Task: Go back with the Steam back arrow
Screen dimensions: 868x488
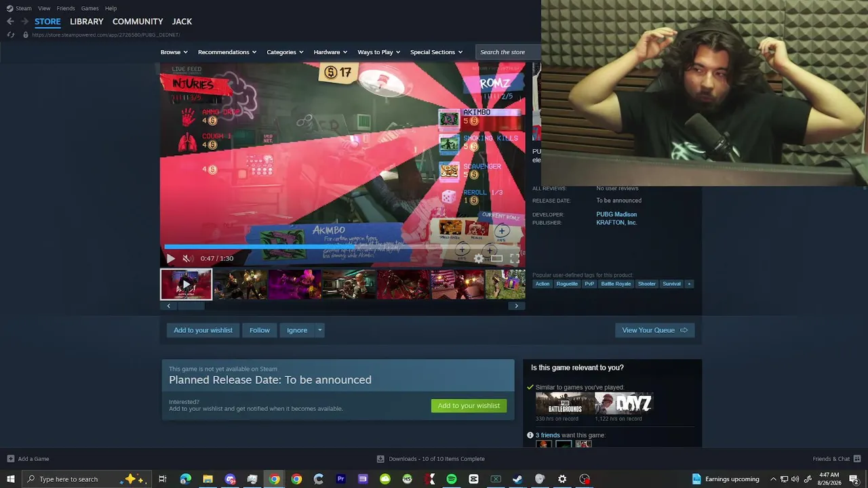Action: (10, 21)
